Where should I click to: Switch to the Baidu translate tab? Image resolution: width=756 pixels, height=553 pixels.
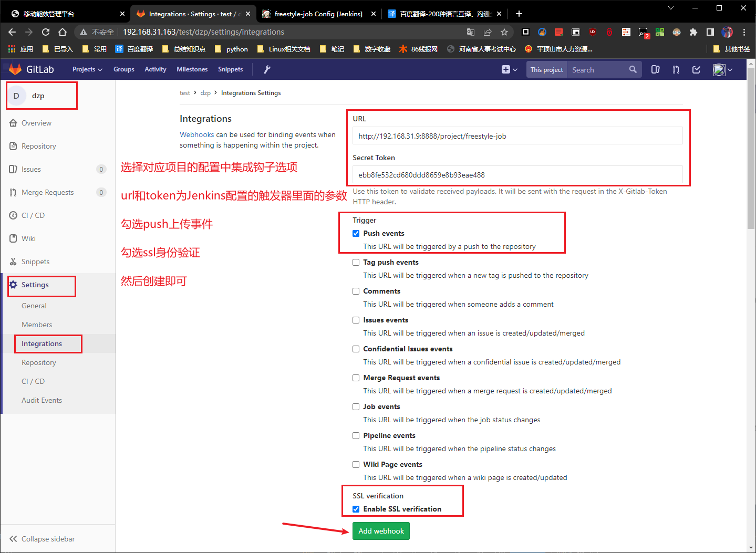[446, 14]
